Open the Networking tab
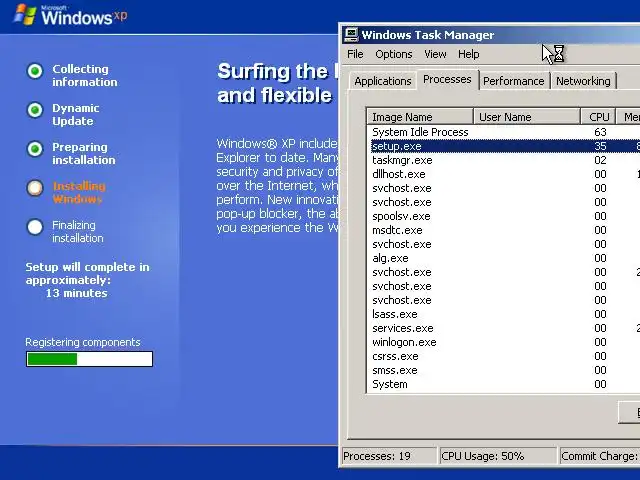 tap(583, 81)
